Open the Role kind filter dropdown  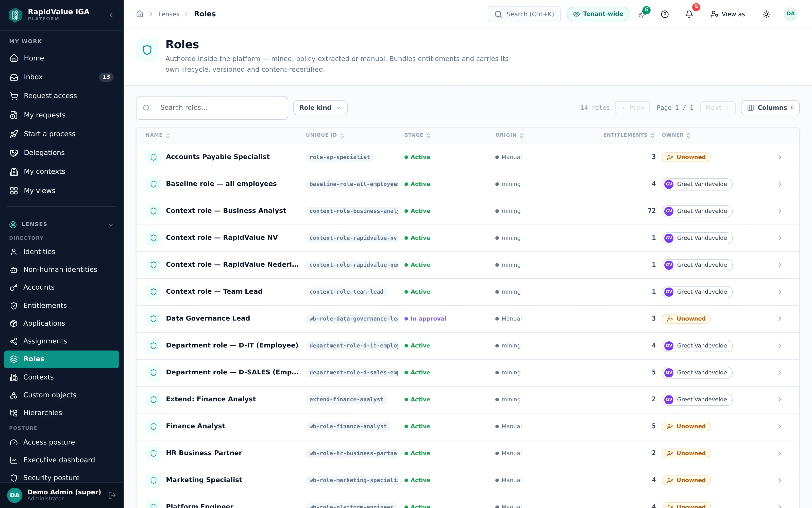tap(320, 107)
